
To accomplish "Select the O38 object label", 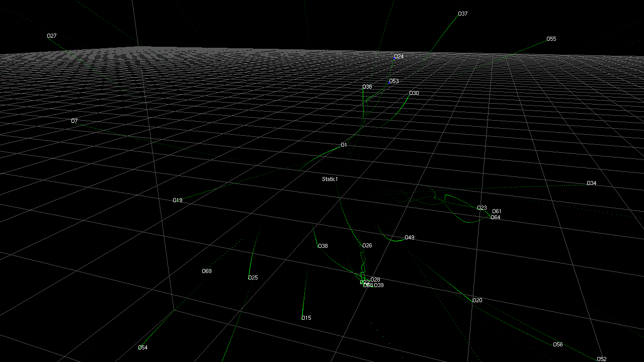I will (x=323, y=246).
